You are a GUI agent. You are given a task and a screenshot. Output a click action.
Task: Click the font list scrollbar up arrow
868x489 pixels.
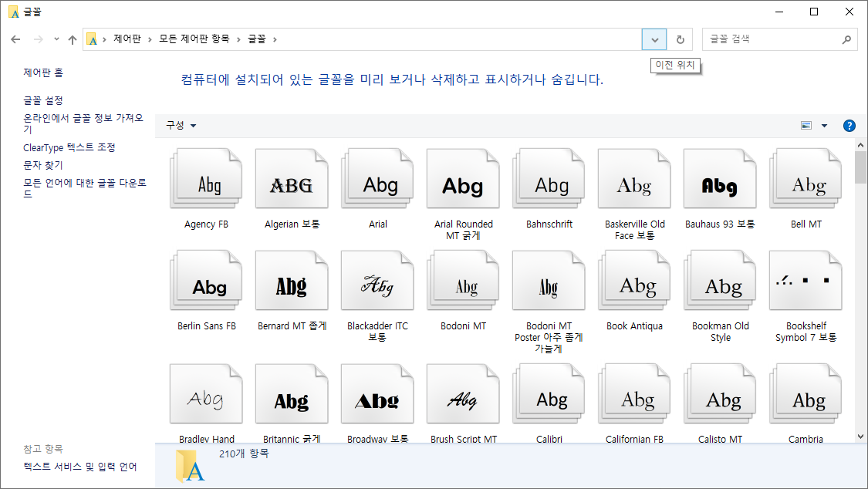click(x=860, y=145)
